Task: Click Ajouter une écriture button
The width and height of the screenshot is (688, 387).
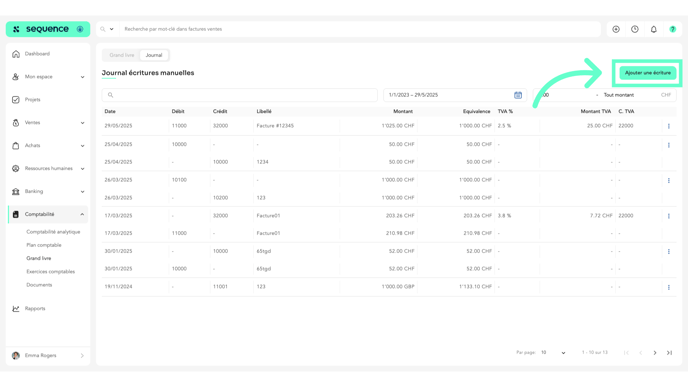Action: pos(648,73)
